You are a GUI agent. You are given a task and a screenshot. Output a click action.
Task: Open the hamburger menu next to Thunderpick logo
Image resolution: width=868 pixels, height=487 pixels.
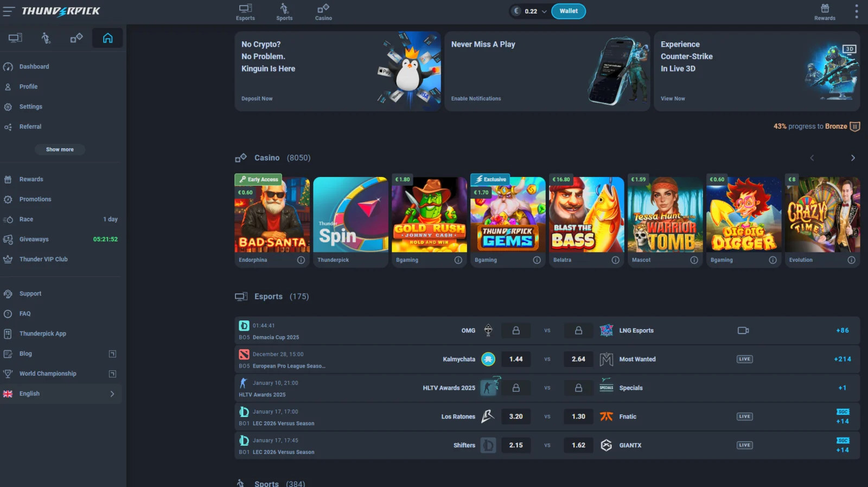(9, 11)
